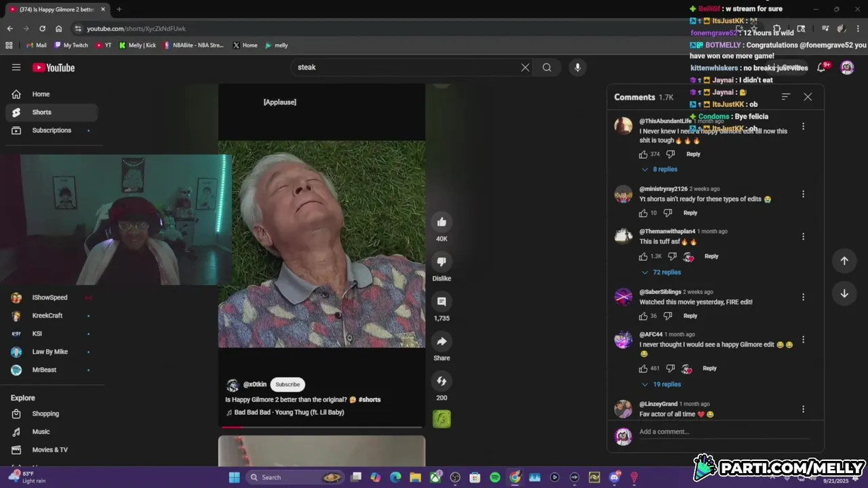This screenshot has width=868, height=488.
Task: Open options menu for Themanwithaplan4 comment
Action: pos(804,237)
